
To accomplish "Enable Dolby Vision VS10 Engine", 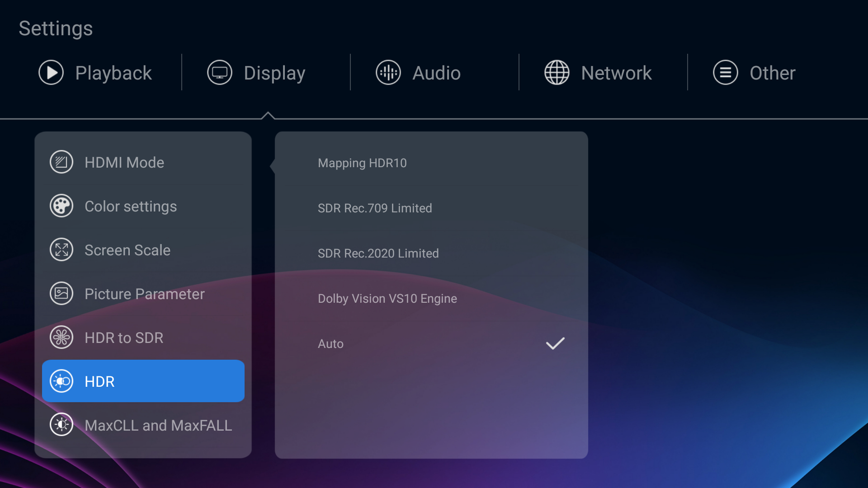I will [387, 299].
